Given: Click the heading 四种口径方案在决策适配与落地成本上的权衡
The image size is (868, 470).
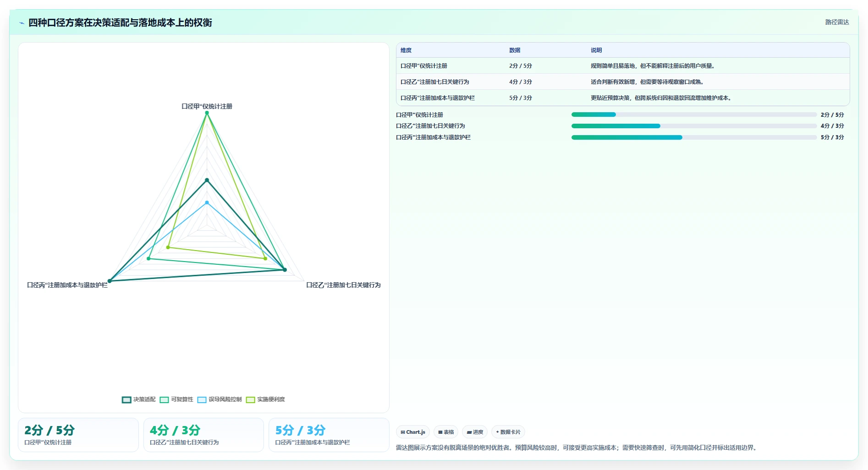Looking at the screenshot, I should 120,22.
